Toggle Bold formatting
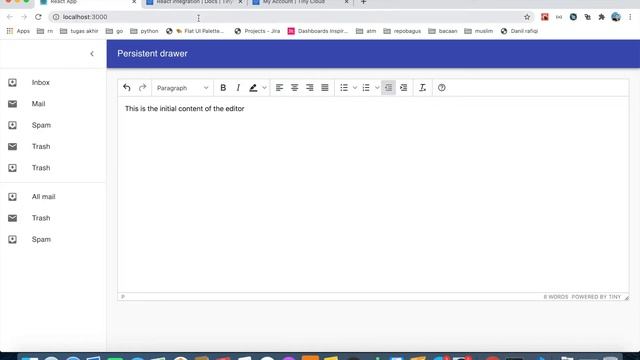This screenshot has height=360, width=640. pyautogui.click(x=223, y=88)
